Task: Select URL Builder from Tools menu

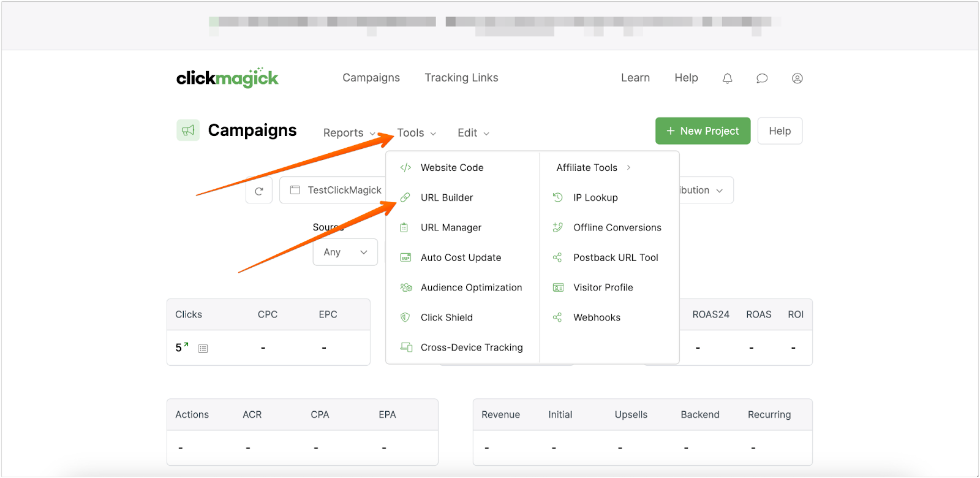Action: [x=447, y=198]
